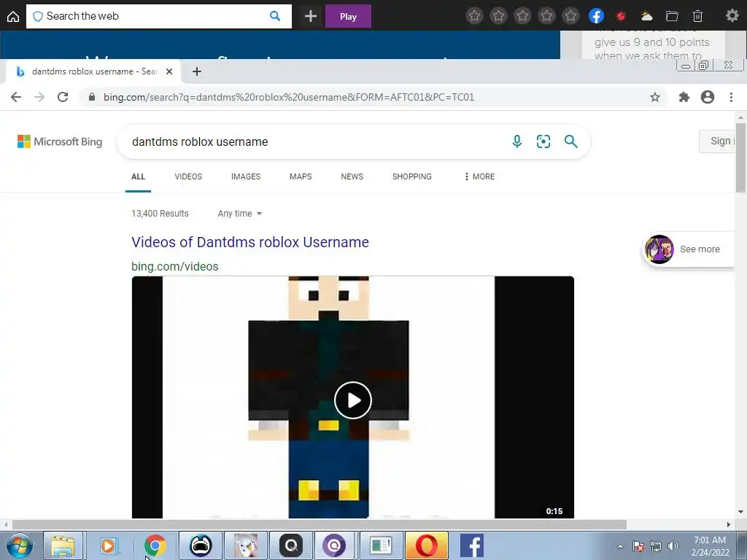747x560 pixels.
Task: Click the 13,400 Results text
Action: 160,214
